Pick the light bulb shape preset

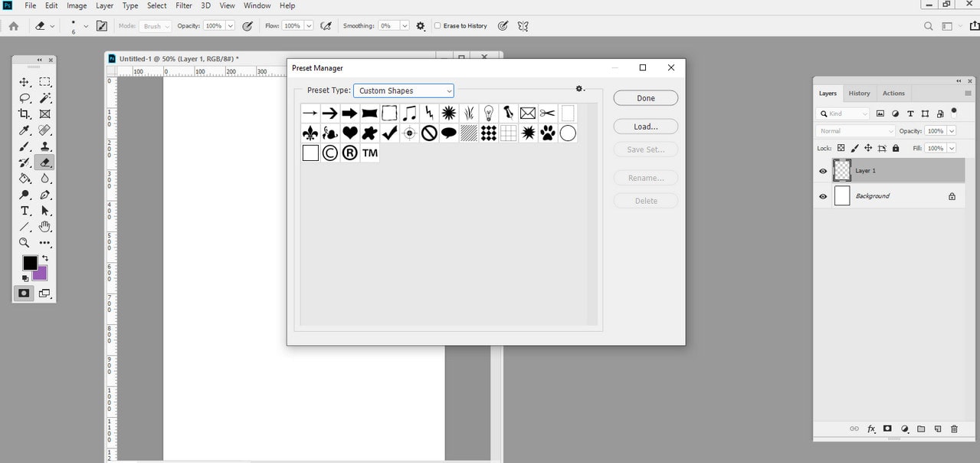[x=488, y=113]
